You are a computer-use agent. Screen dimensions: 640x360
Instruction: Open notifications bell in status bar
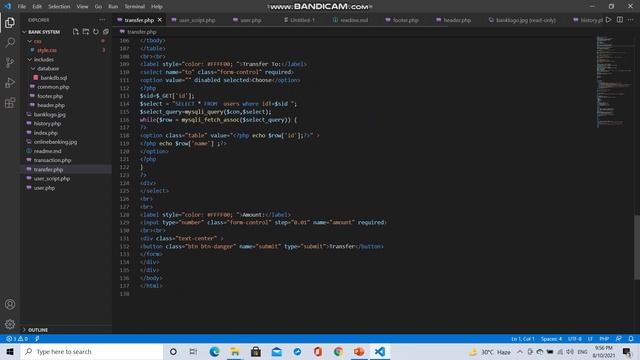click(631, 339)
